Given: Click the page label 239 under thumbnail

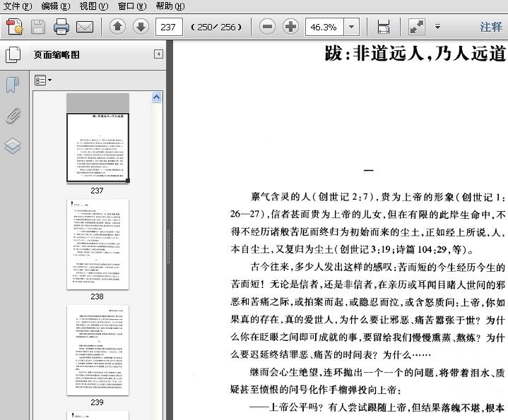Looking at the screenshot, I should pyautogui.click(x=98, y=402).
